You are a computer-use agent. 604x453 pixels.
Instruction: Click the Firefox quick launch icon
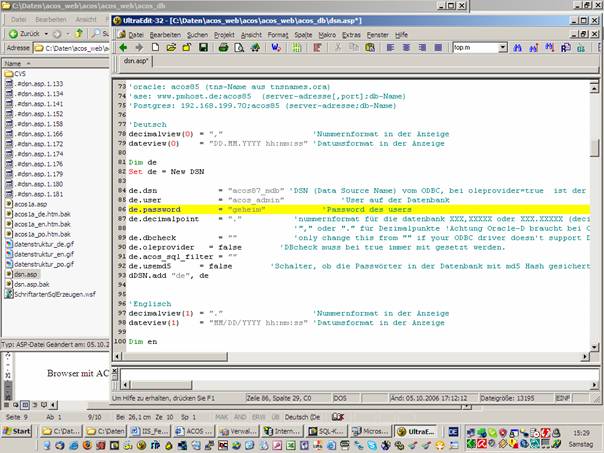coord(87,446)
